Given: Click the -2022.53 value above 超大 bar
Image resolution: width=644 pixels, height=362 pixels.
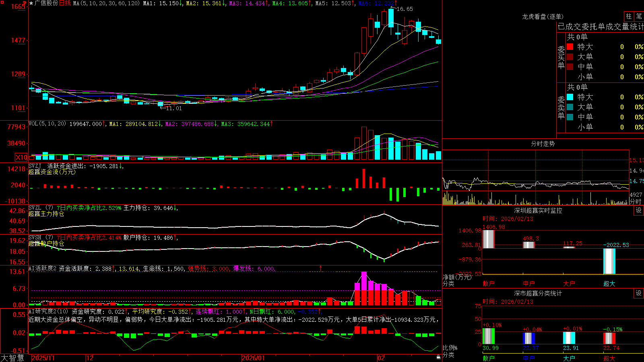Looking at the screenshot, I should coord(616,245).
